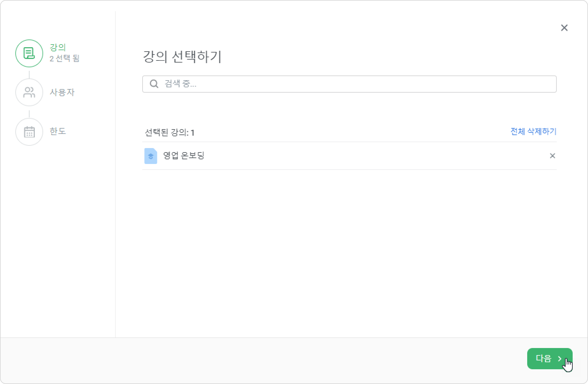This screenshot has height=384, width=588.
Task: Click the 선택된 강의: 1 counter label
Action: [x=169, y=132]
